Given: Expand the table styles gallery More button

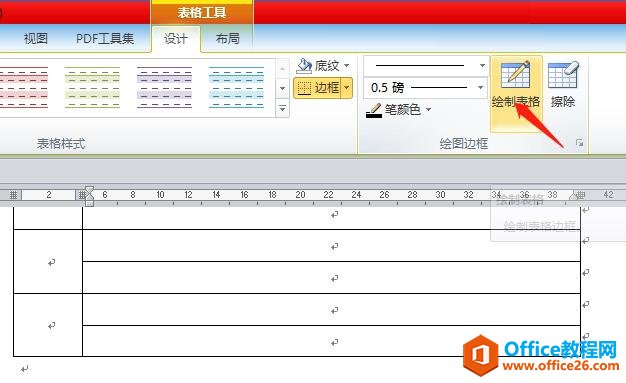Looking at the screenshot, I should [x=282, y=108].
